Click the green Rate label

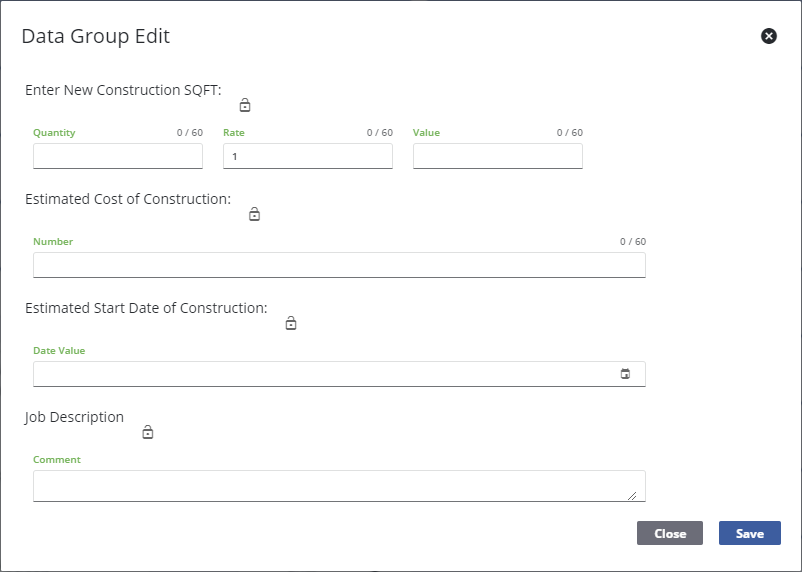(234, 132)
